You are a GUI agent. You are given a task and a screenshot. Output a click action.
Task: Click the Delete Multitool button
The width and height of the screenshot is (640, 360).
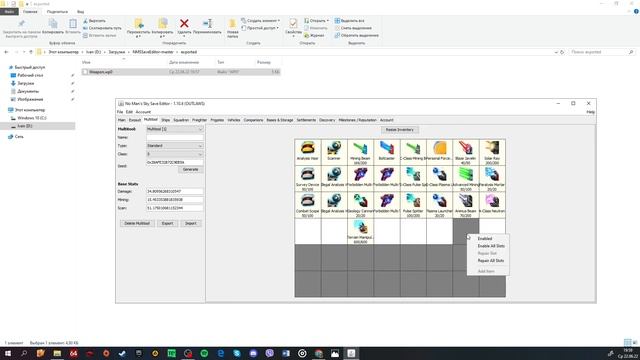click(x=137, y=224)
